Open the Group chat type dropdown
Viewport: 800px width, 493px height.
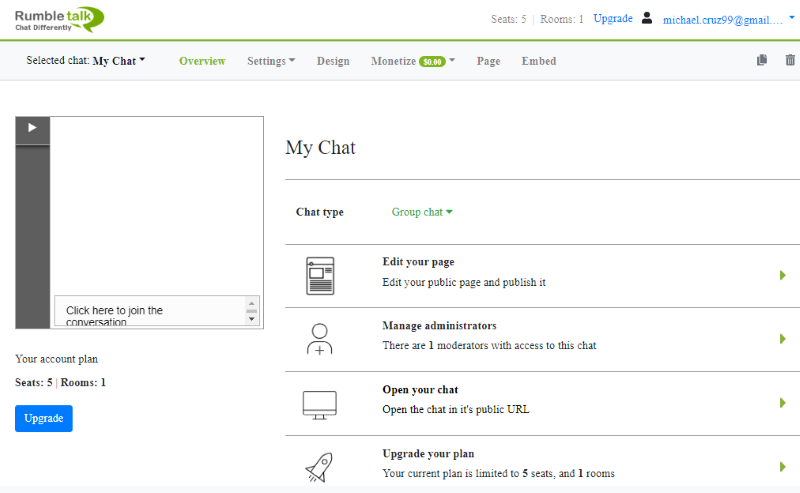coord(422,212)
